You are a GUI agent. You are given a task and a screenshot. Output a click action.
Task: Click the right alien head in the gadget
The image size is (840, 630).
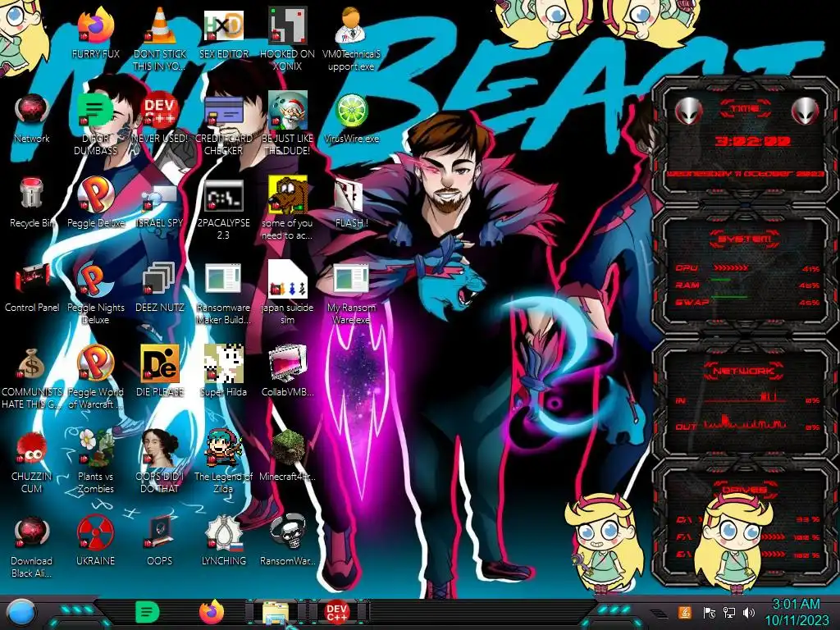click(806, 112)
